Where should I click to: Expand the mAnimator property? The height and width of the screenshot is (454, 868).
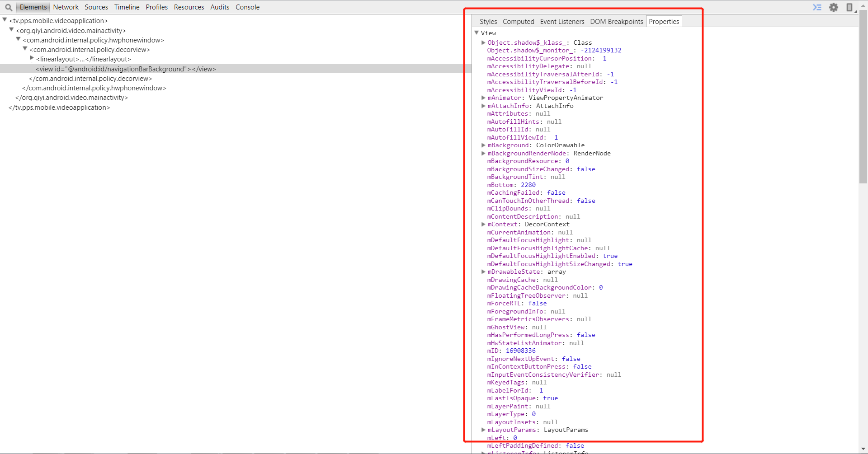tap(483, 98)
